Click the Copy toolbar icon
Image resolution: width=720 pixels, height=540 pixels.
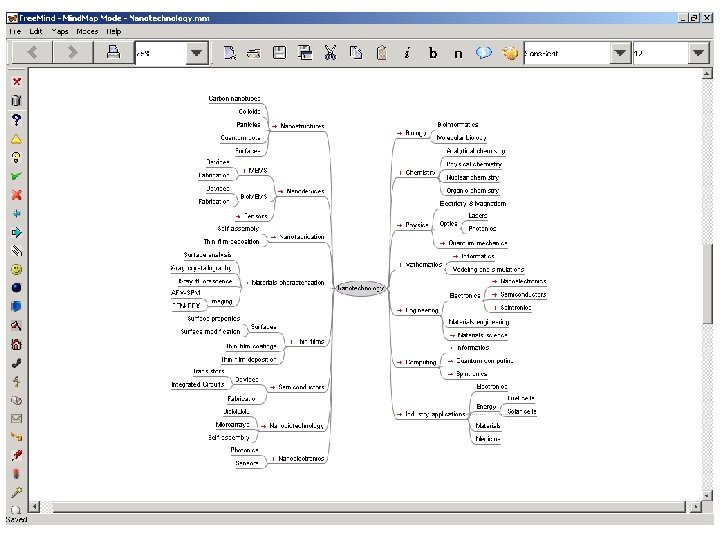(x=356, y=53)
